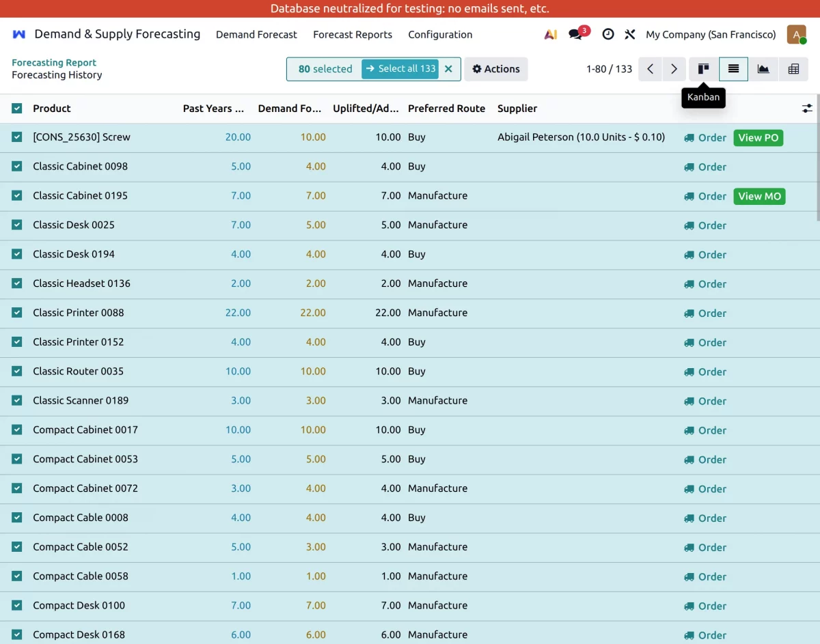Viewport: 820px width, 644px height.
Task: Click Order for Compact Cabinet 0053
Action: tap(705, 460)
